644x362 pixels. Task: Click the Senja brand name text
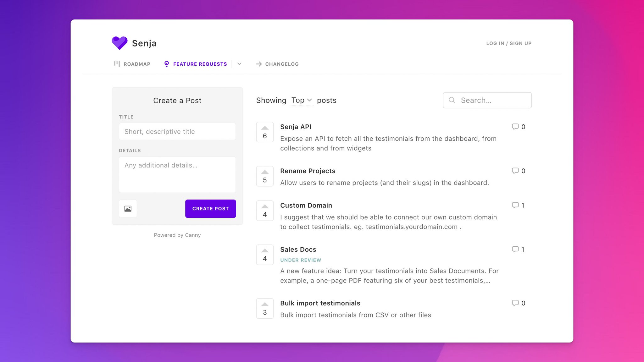tap(144, 43)
